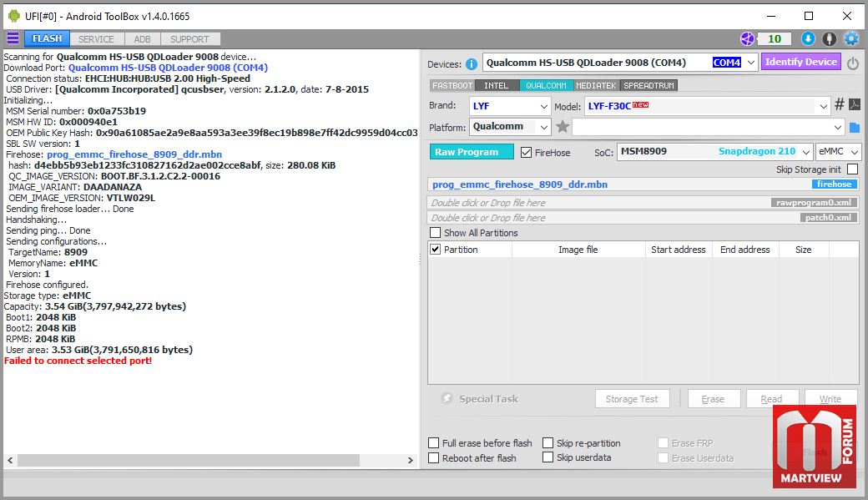The image size is (868, 500).
Task: Click the purple globe icon
Action: [747, 38]
